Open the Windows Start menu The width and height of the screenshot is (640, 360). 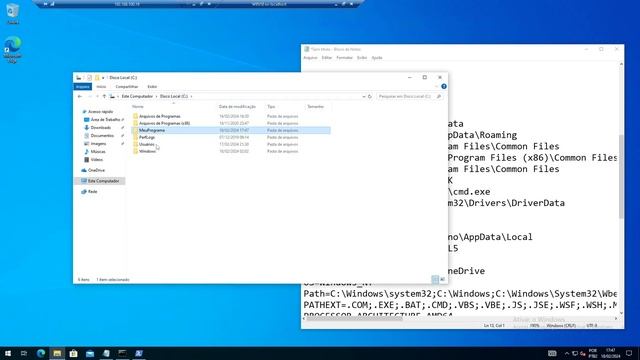tap(8, 353)
